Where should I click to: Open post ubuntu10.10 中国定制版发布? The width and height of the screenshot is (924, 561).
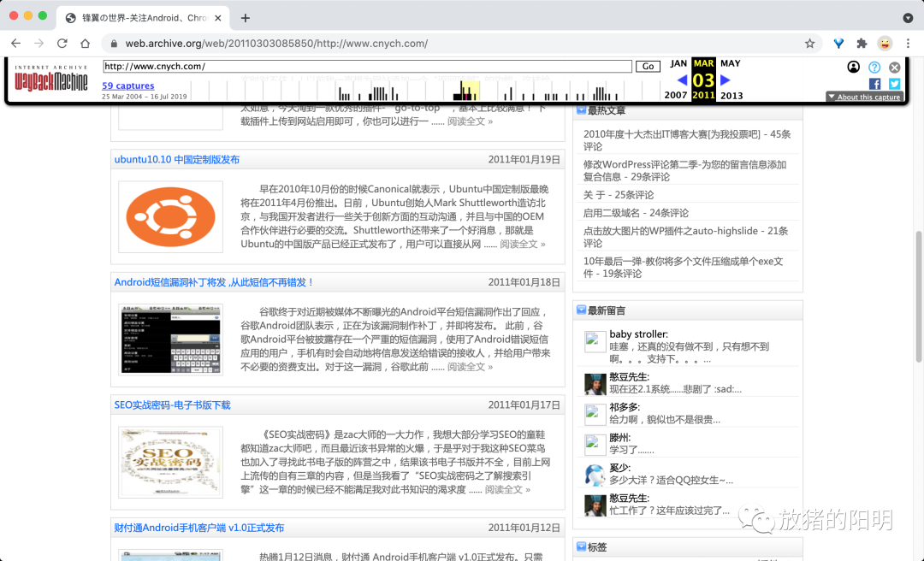pos(177,159)
